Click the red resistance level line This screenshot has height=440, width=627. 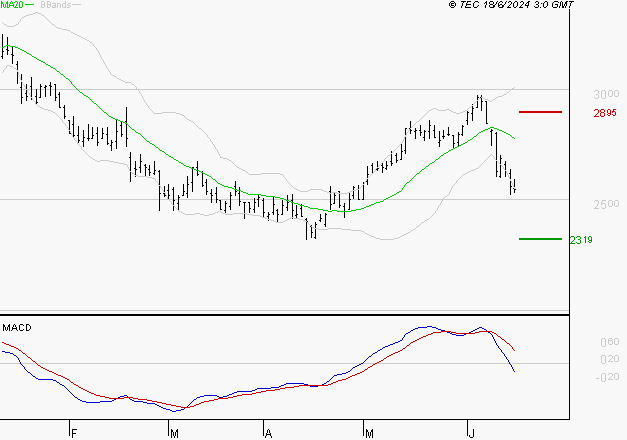(540, 112)
